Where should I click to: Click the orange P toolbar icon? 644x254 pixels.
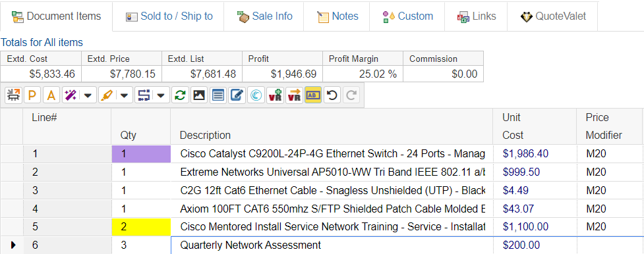(32, 95)
